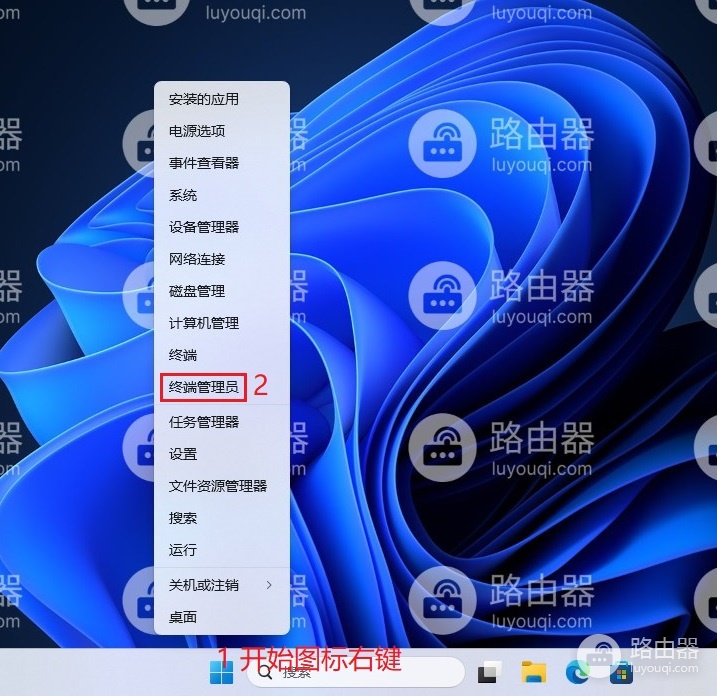Click the taskbar search box
Screen dimensions: 717x696
(x=356, y=672)
